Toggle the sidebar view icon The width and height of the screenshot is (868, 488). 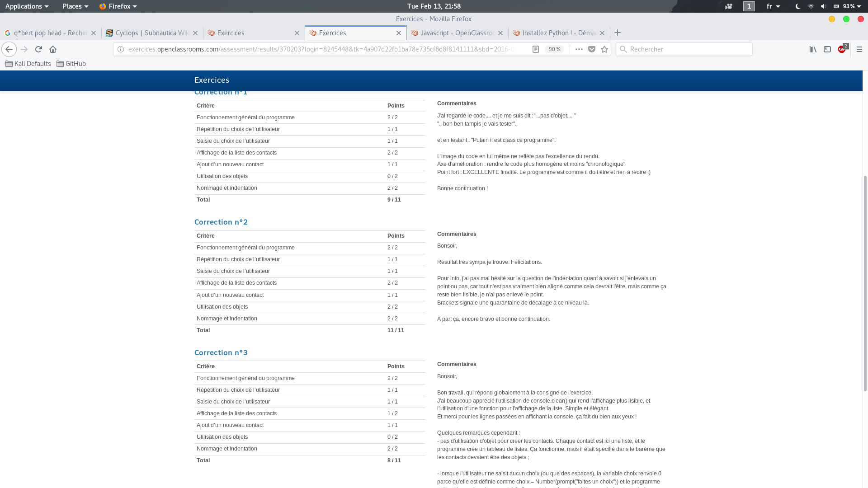pos(827,49)
